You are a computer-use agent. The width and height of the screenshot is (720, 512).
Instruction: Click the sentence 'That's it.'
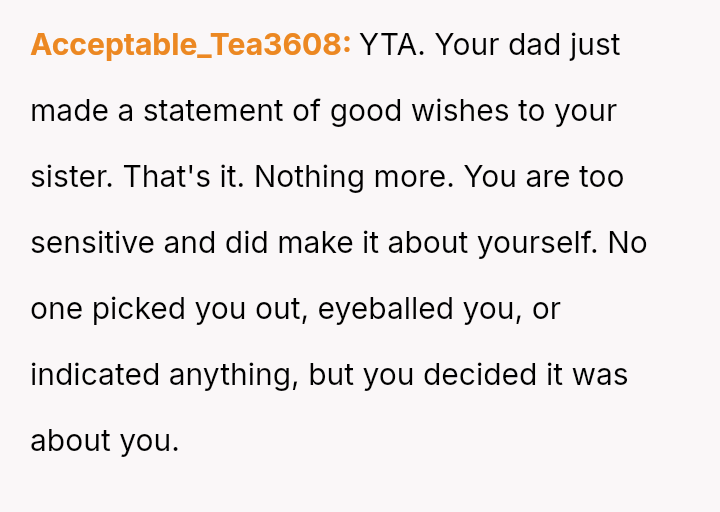click(x=184, y=177)
